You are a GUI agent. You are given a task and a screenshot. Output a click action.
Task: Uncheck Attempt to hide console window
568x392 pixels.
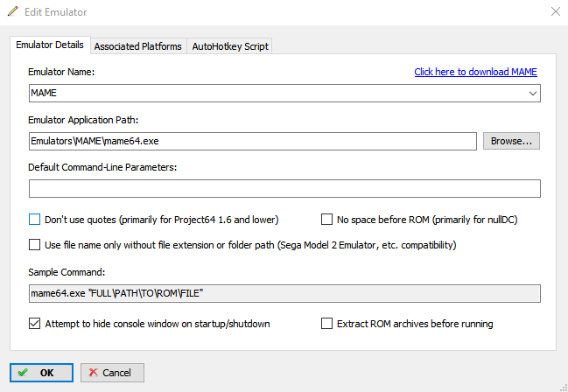[34, 323]
